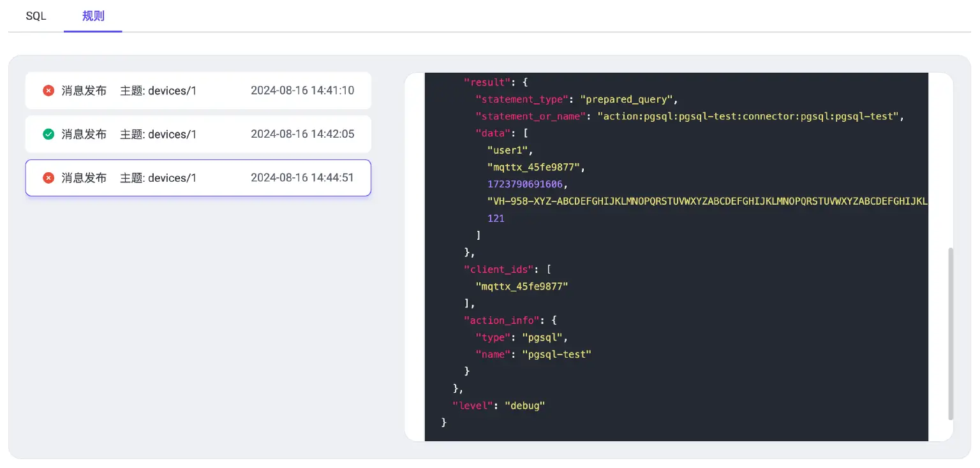980x468 pixels.
Task: Click the number 1723790691606 in data array
Action: [x=526, y=184]
